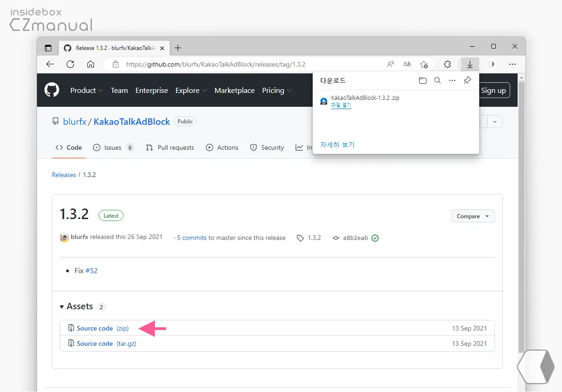Click the Public repository badge
Viewport: 562px width, 392px height.
[x=185, y=121]
